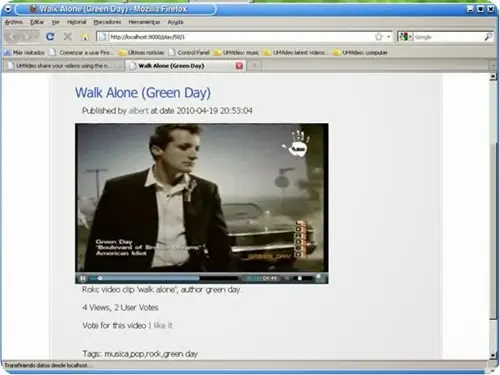The height and width of the screenshot is (375, 500).
Task: Minimize the Firefox window
Action: pos(470,9)
